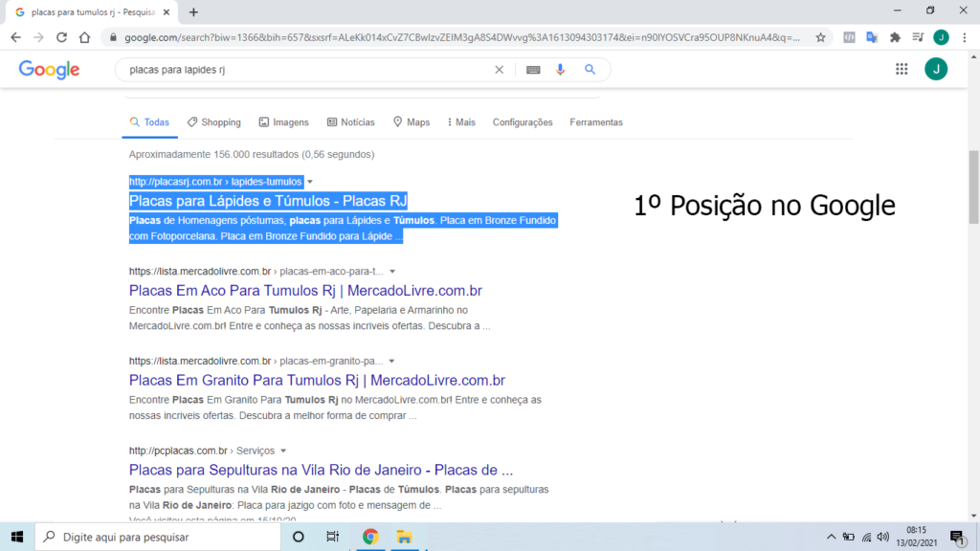The height and width of the screenshot is (551, 980).
Task: Expand the pcplacas.com.br result options arrow
Action: tap(284, 451)
